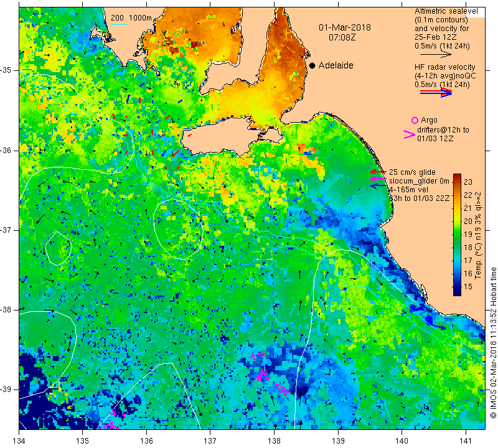Viewport: 498px width, 448px height.
Task: Select the longitude axis label '141'
Action: [x=466, y=441]
